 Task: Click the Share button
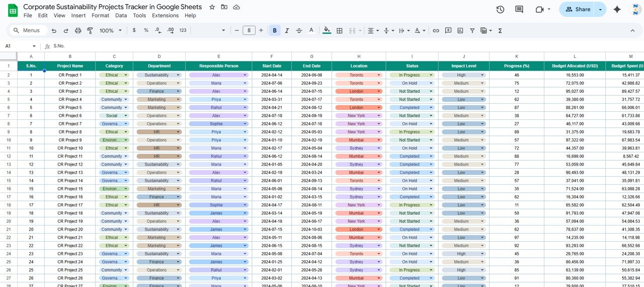pyautogui.click(x=578, y=10)
